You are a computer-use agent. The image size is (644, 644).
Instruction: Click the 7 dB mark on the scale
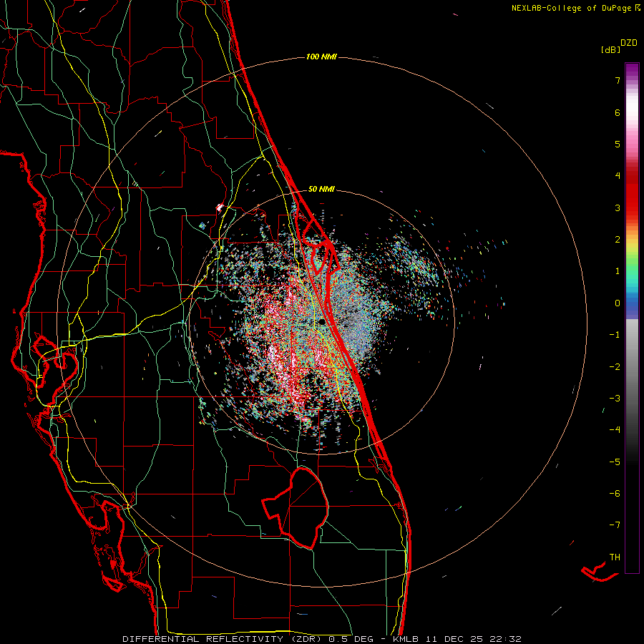(x=618, y=80)
